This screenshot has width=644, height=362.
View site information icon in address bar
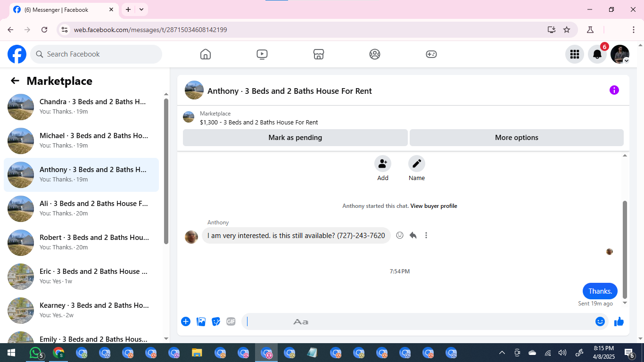coord(65,30)
